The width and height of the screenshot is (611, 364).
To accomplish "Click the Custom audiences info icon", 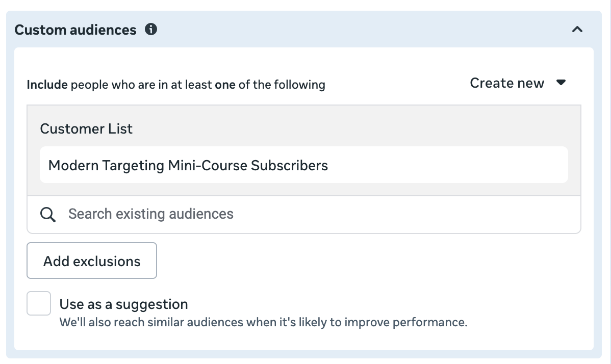I will pos(151,30).
